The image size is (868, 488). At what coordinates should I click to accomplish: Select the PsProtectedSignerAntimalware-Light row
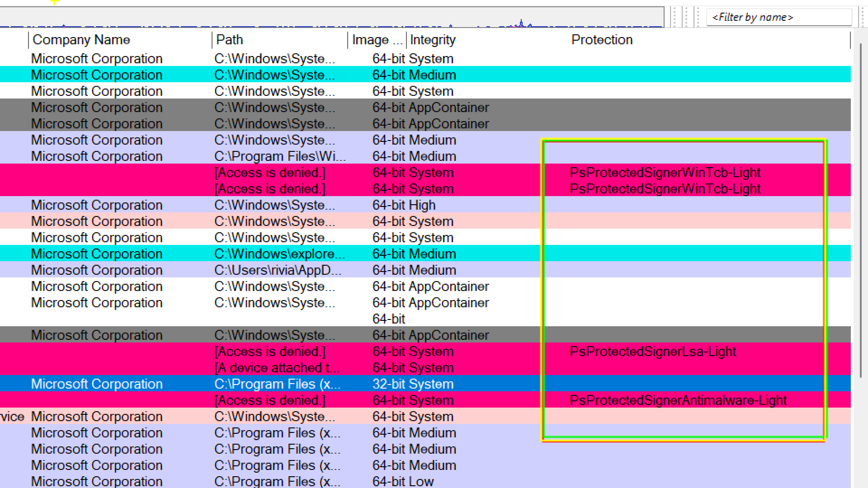[678, 400]
